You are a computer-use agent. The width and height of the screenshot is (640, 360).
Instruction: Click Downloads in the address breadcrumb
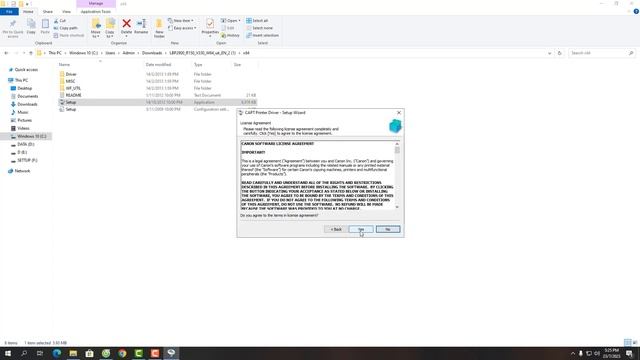pyautogui.click(x=152, y=53)
